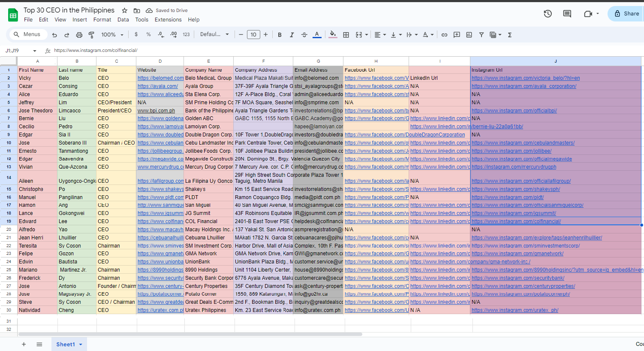
Task: Open the Filter views table icon
Action: point(494,35)
